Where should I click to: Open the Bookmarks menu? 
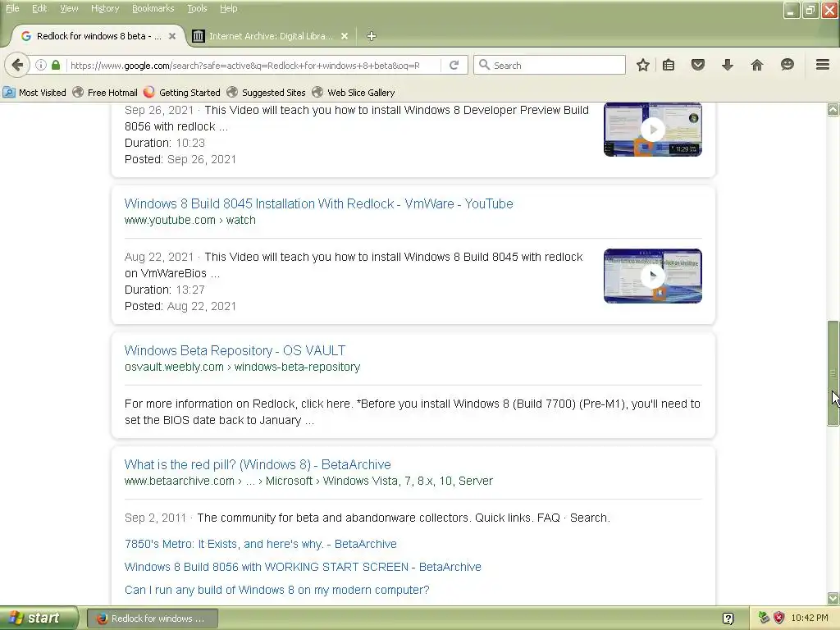click(x=153, y=8)
